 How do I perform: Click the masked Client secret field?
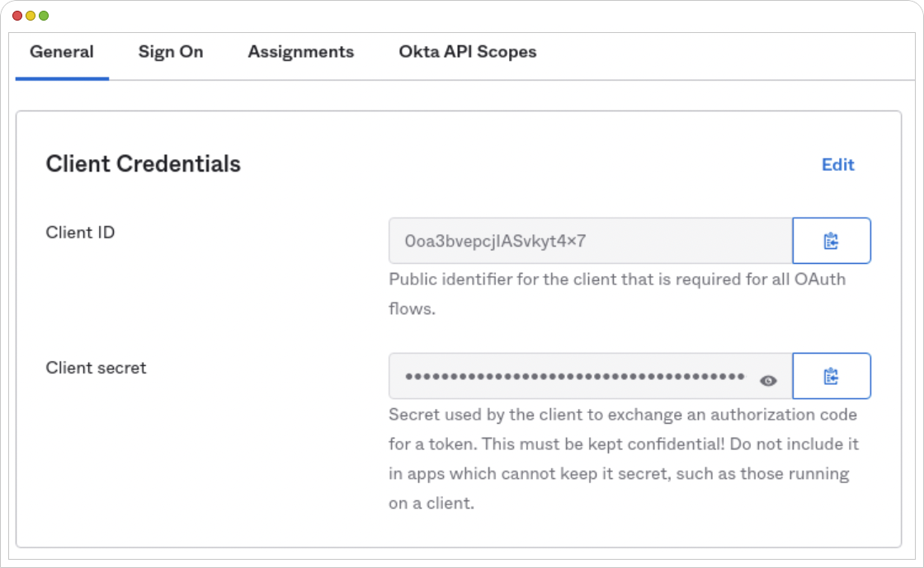[x=591, y=376]
